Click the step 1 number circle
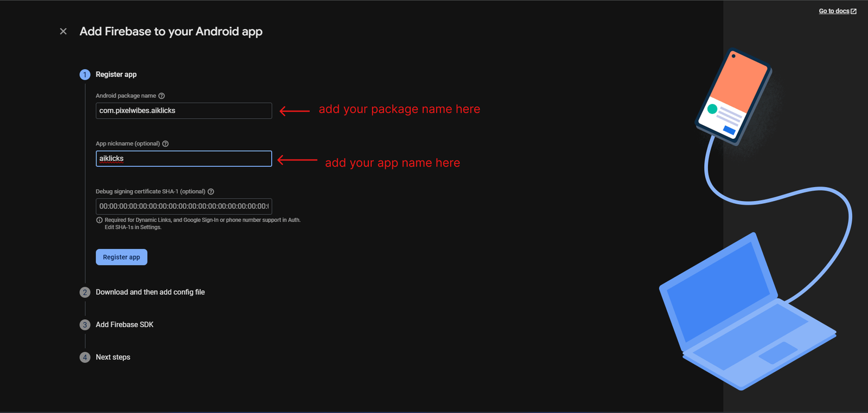Viewport: 868px width, 413px height. click(x=85, y=75)
